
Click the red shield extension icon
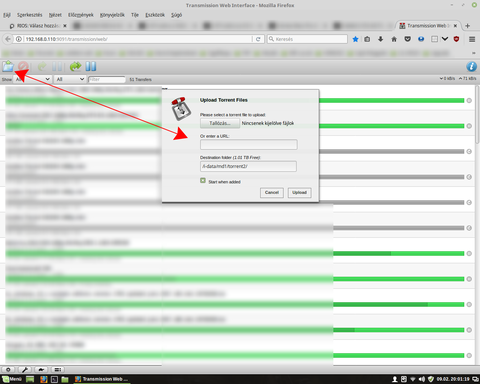456,39
